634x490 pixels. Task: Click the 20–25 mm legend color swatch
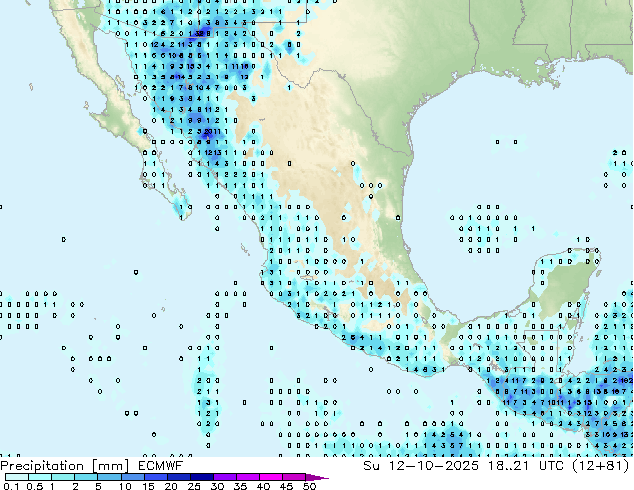(178, 477)
